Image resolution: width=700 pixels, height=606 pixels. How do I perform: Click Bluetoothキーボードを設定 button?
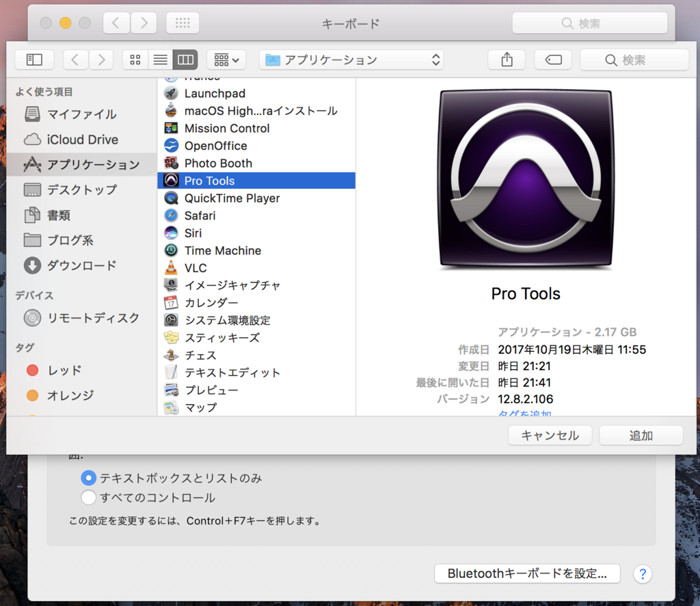click(x=527, y=573)
